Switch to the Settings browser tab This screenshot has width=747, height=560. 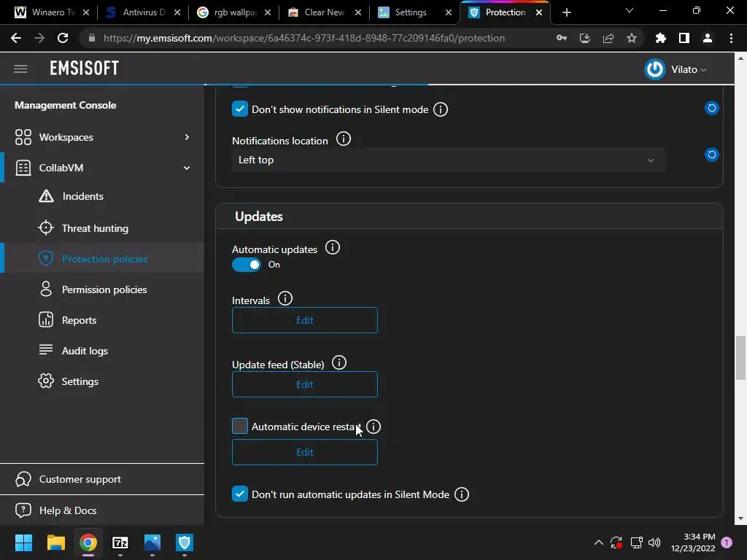coord(411,12)
